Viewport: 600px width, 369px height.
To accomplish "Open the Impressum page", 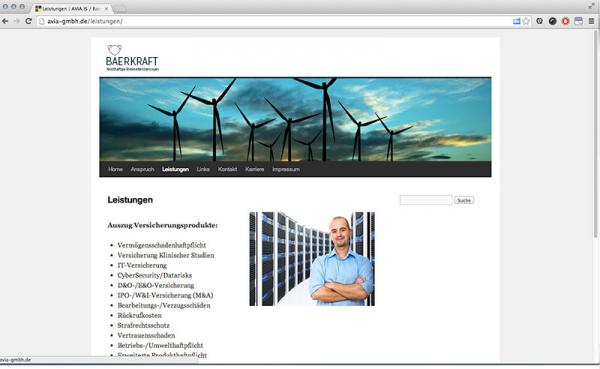I will 286,169.
